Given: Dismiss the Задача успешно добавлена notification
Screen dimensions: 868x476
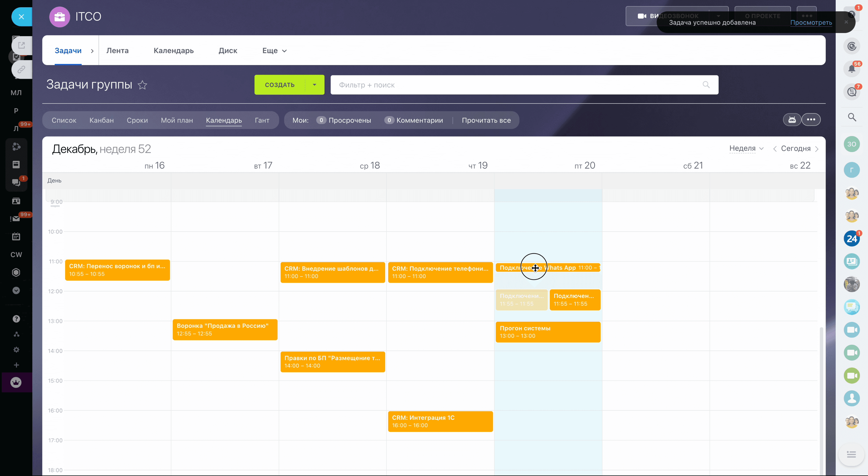Looking at the screenshot, I should (x=846, y=22).
